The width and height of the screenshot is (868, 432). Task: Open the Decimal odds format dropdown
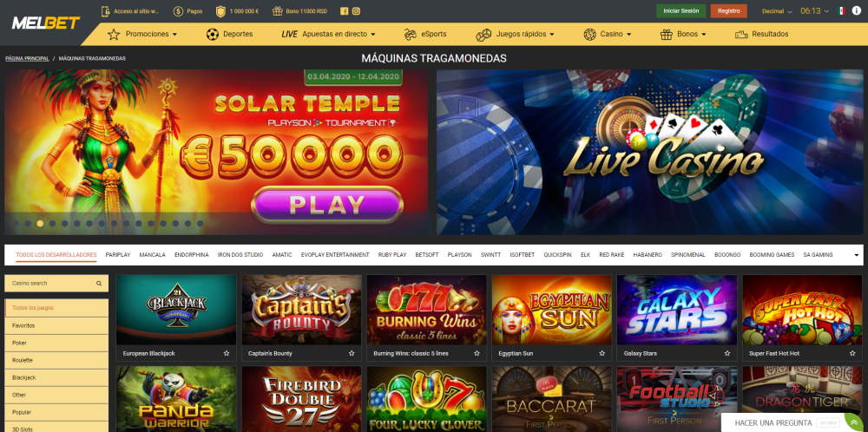tap(777, 11)
